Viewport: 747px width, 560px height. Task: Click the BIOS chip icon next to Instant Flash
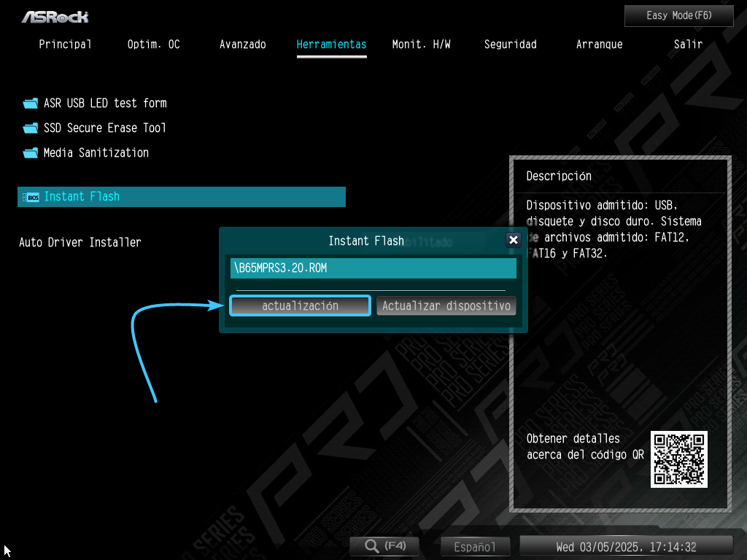31,197
